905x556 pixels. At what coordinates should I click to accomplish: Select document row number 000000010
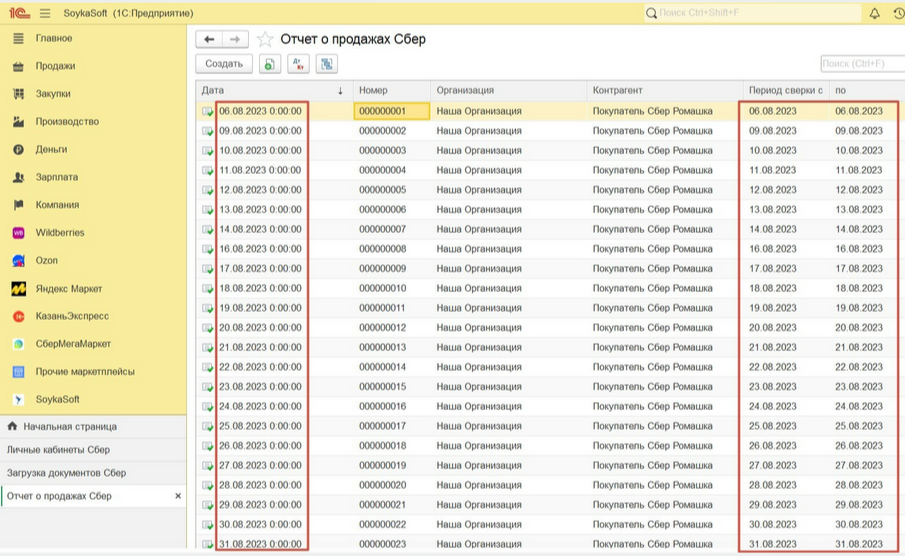tap(382, 288)
